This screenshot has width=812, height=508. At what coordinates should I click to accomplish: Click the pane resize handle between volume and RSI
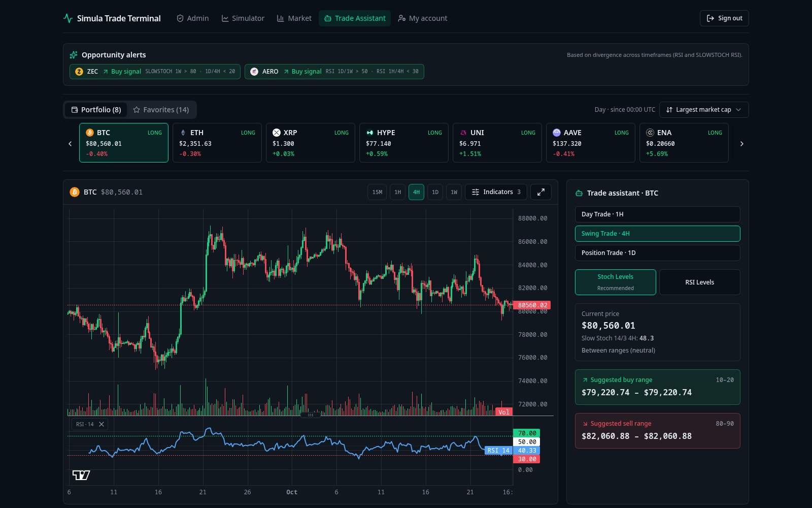coord(311,415)
